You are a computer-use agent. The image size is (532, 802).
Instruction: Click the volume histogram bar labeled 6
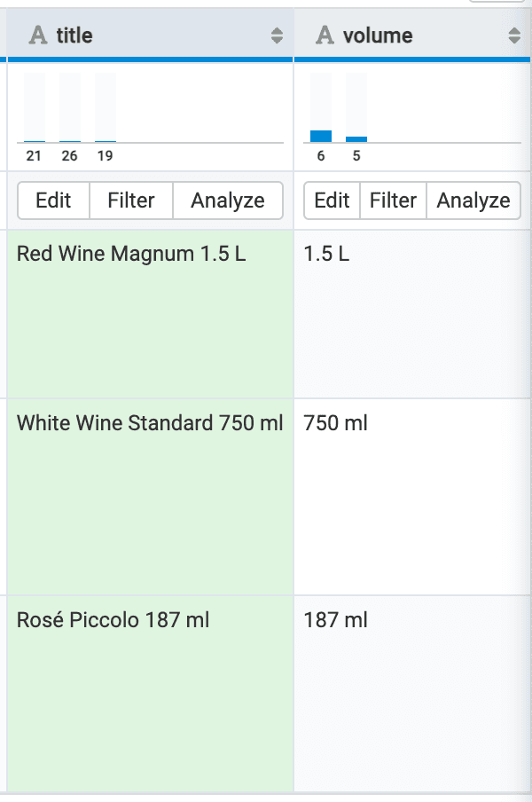pyautogui.click(x=321, y=136)
